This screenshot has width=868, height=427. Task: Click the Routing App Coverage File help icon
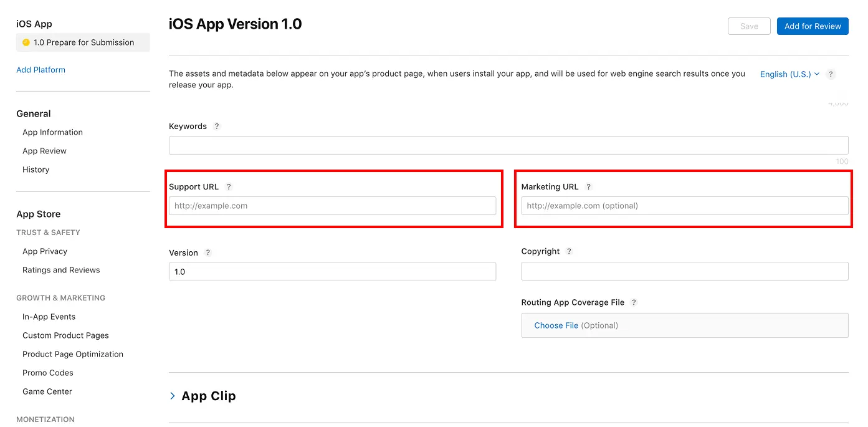pos(634,302)
